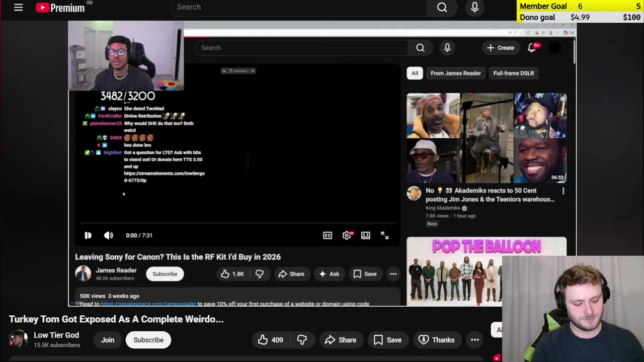Subscribe to James Reader
Screen dimensions: 644x362
pyautogui.click(x=165, y=274)
